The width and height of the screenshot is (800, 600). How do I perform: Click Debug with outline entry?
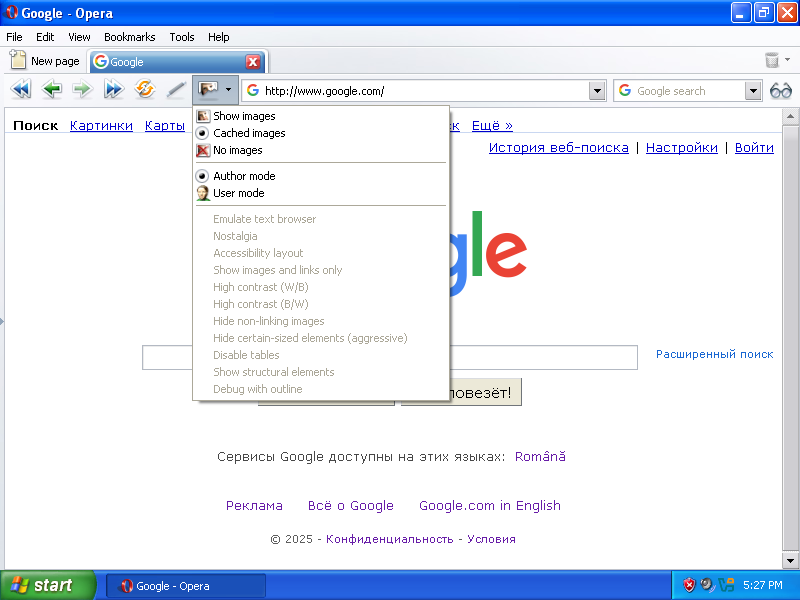click(x=321, y=389)
